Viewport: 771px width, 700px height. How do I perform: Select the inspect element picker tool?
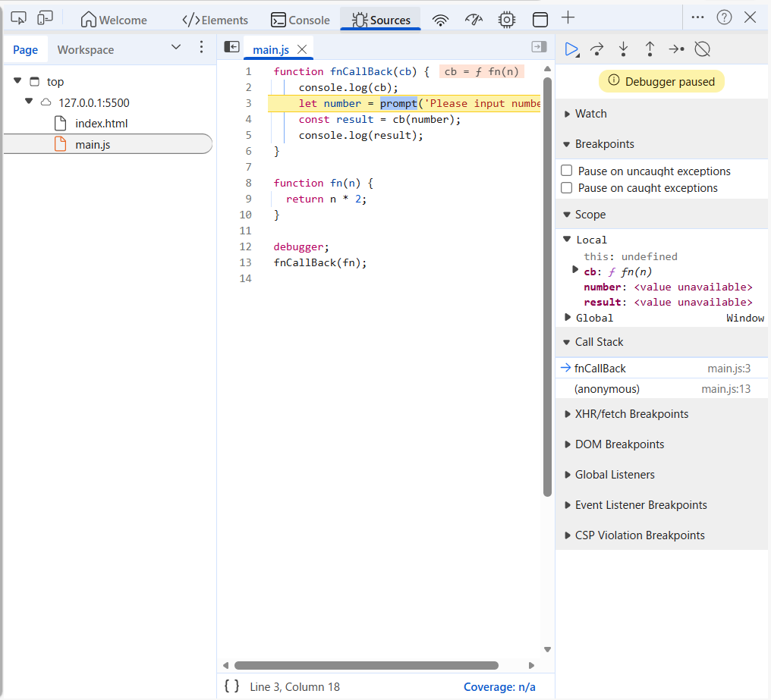(19, 19)
